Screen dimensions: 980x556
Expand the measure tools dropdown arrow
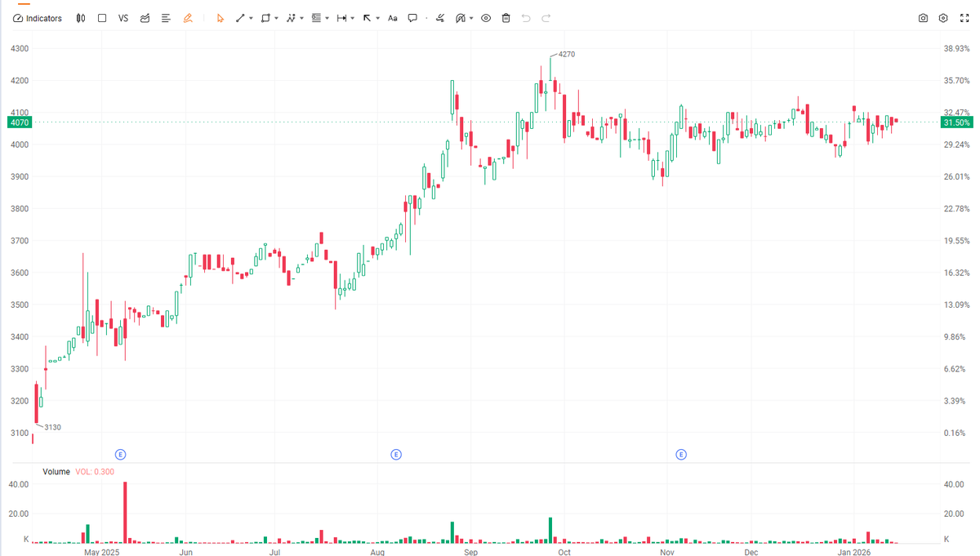353,18
